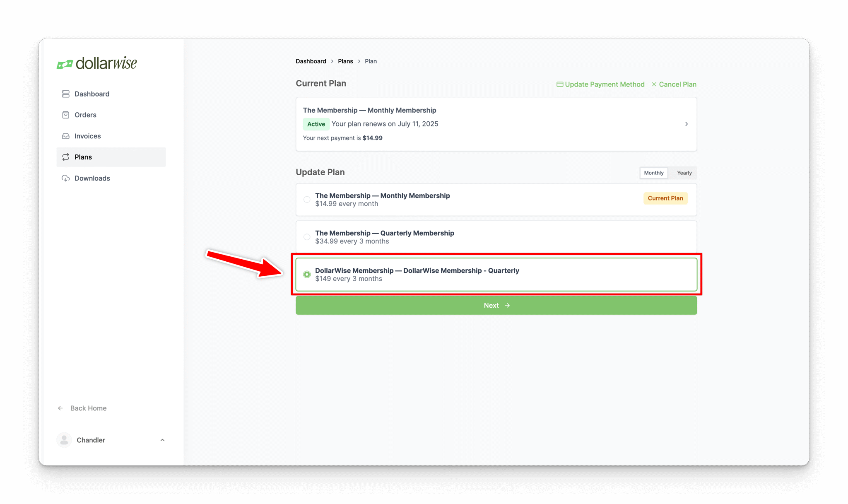Click Chandler's avatar icon
848x504 pixels.
pos(64,440)
